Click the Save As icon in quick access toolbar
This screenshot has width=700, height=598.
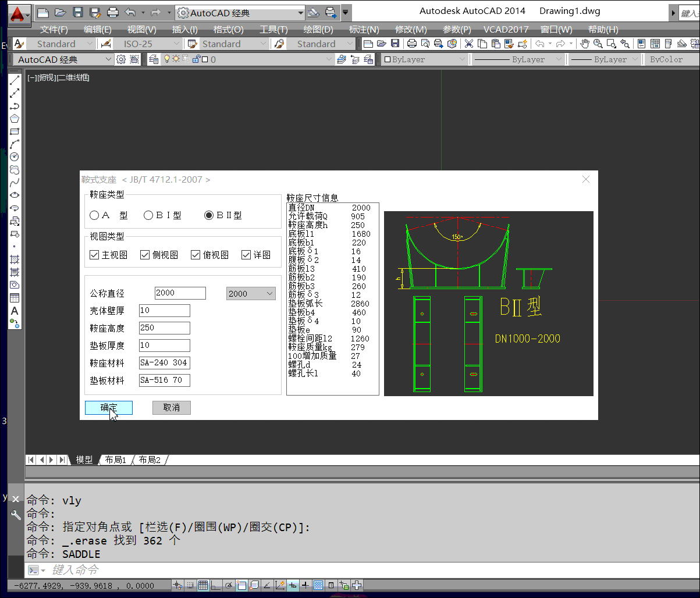click(x=95, y=12)
